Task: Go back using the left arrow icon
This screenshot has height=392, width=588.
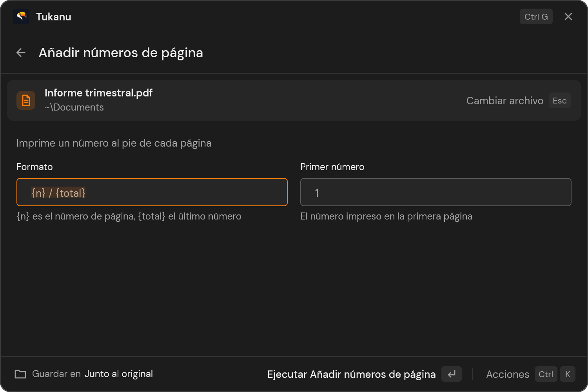Action: click(x=21, y=53)
